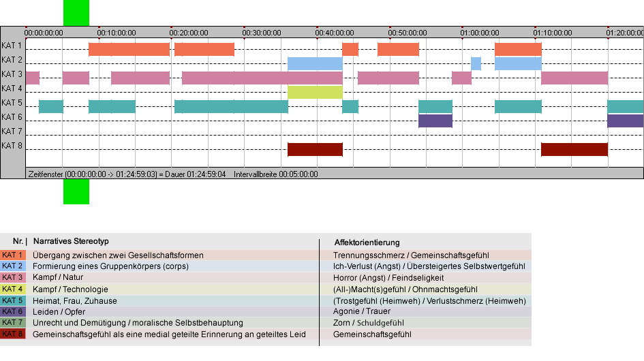Choose the KAT 7 green legend swatch
The width and height of the screenshot is (644, 361).
tap(13, 322)
